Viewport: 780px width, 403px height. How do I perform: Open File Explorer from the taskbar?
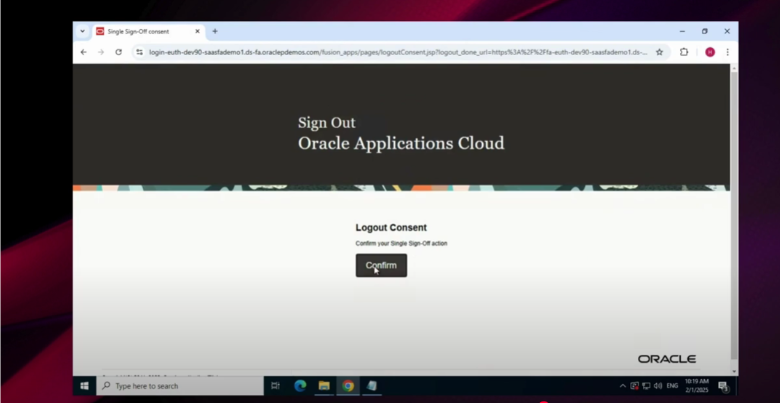pyautogui.click(x=324, y=385)
